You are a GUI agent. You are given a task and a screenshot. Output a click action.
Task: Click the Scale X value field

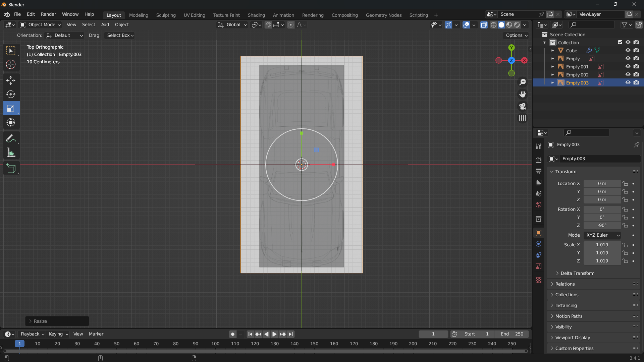click(602, 245)
